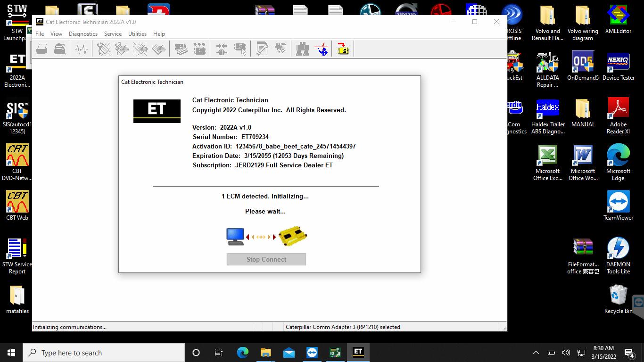Screen dimensions: 644x362
Task: Open Logged Event Codes toolbar icon
Action: coord(158,49)
